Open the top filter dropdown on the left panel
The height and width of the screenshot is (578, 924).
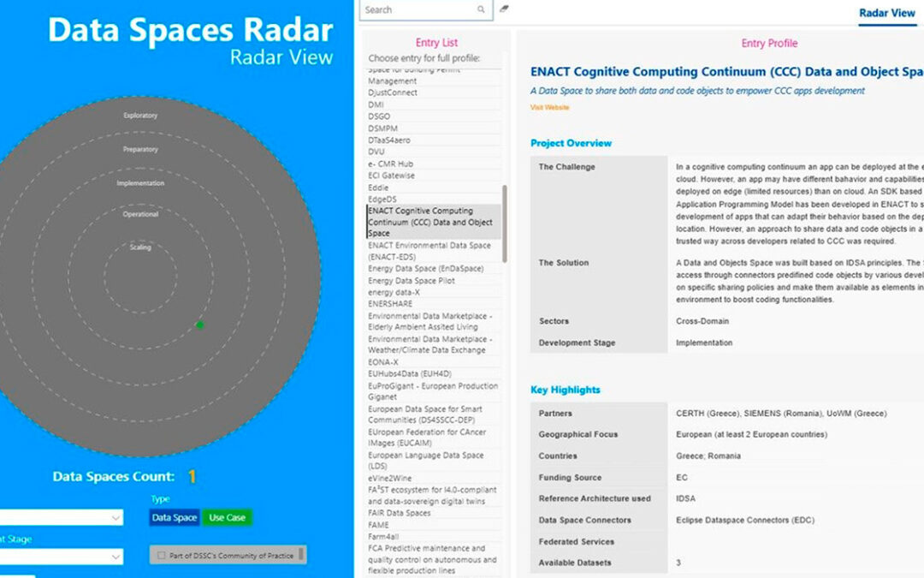[60, 517]
